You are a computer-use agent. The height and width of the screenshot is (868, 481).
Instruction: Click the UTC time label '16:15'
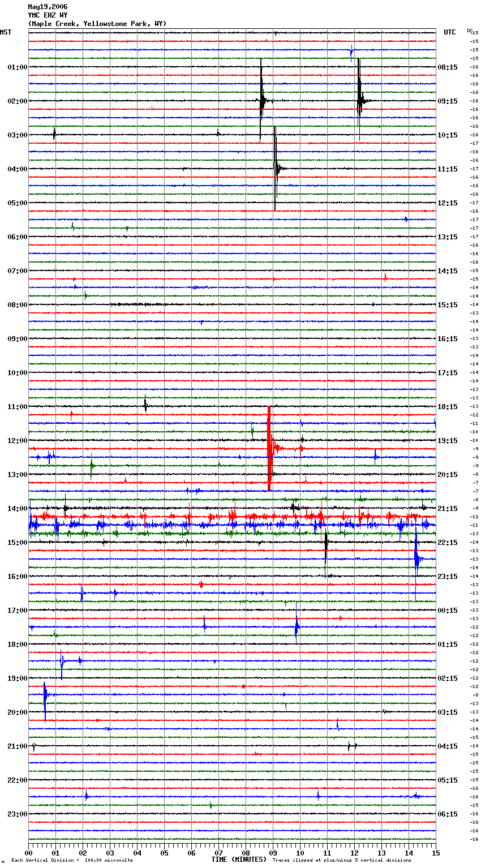[448, 339]
